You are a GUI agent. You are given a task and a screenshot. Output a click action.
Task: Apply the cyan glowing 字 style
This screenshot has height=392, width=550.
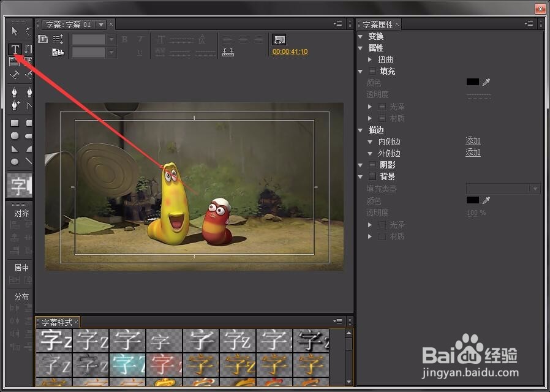127,365
